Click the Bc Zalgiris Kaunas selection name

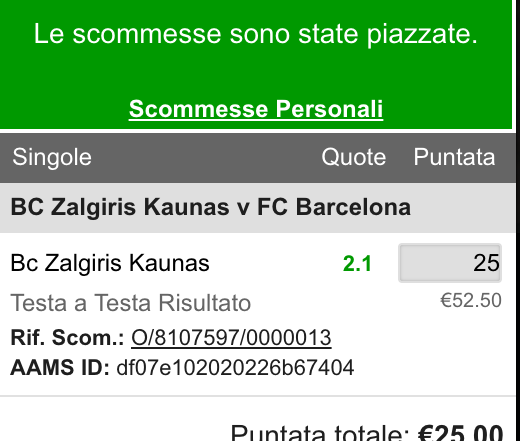click(110, 263)
